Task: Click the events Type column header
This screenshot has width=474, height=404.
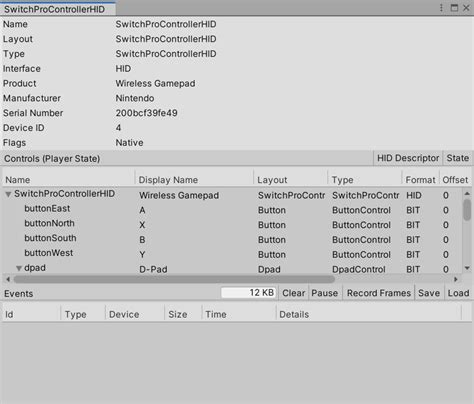Action: tap(83, 314)
